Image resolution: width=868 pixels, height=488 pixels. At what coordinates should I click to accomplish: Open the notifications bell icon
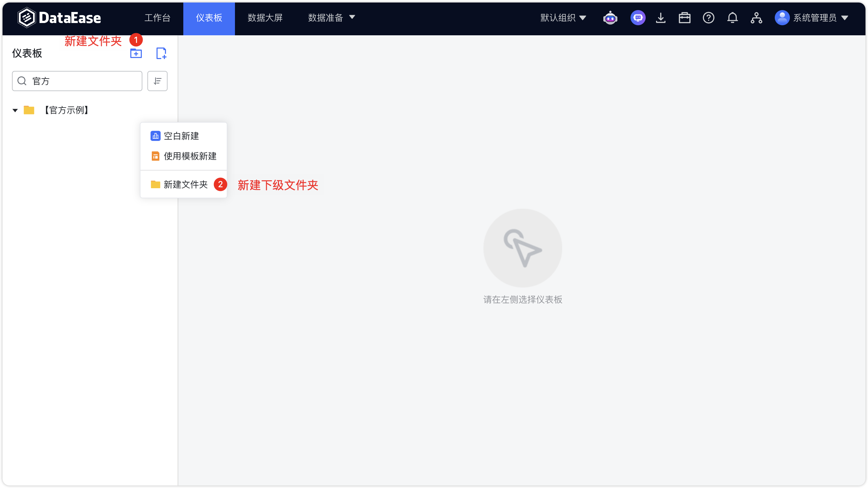(733, 18)
